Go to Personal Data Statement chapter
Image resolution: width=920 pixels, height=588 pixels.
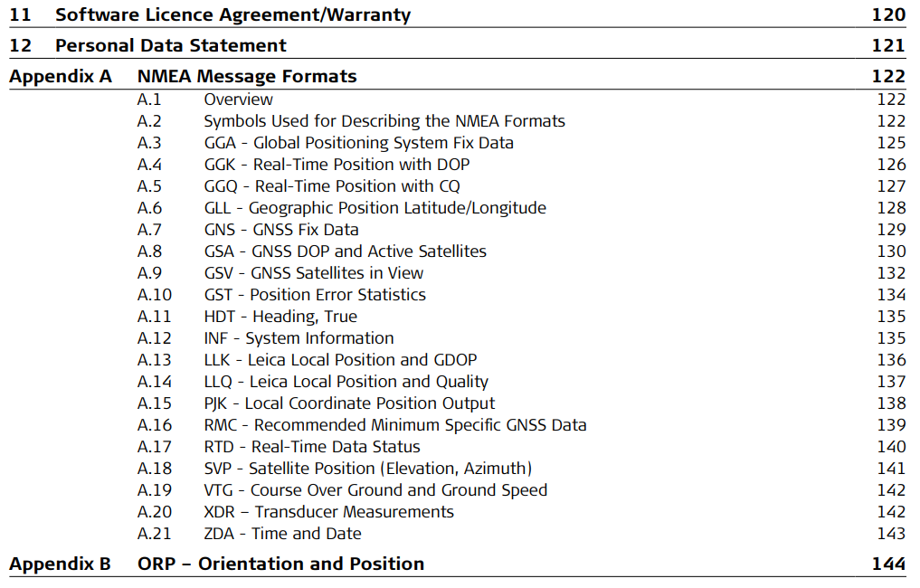click(171, 45)
